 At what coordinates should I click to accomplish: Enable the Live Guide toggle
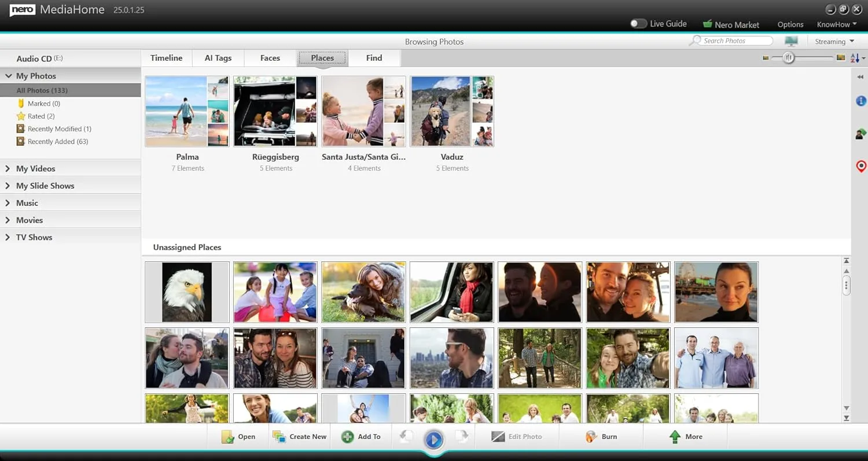click(638, 24)
